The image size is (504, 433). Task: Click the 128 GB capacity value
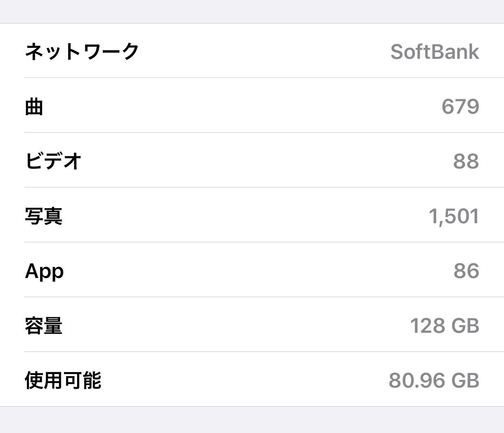pos(444,325)
